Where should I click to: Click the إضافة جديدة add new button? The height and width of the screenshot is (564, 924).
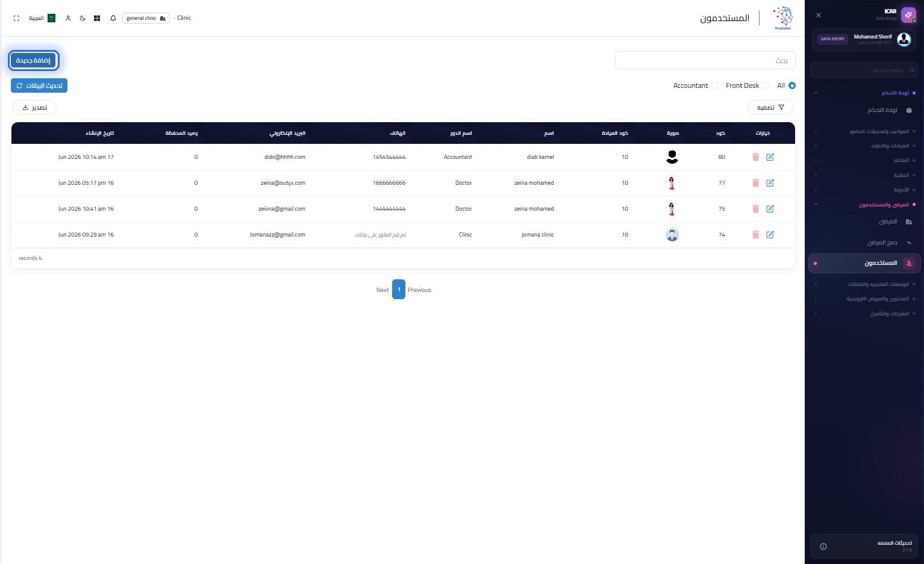click(x=34, y=60)
